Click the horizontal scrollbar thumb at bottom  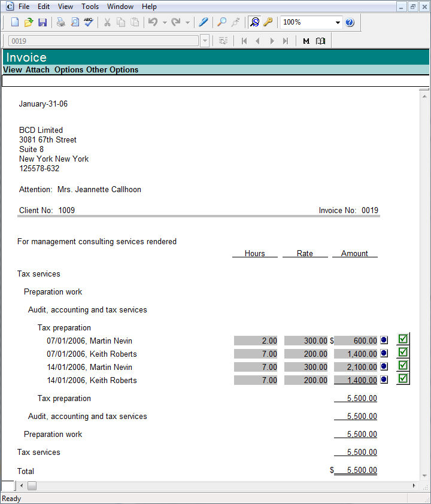point(32,485)
